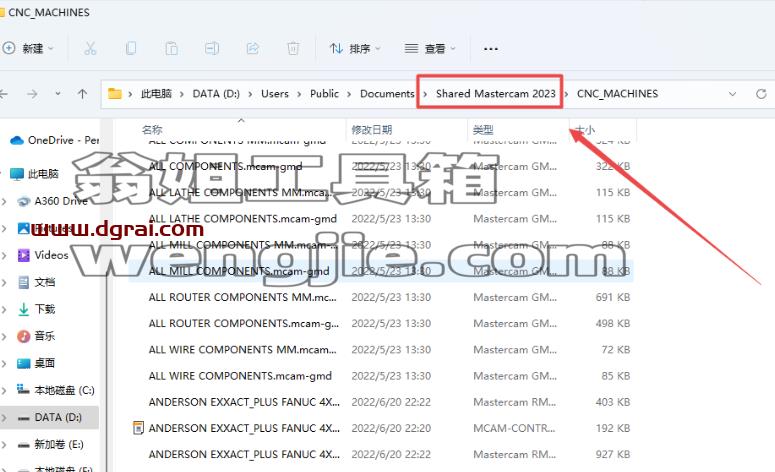Open the more options ellipsis menu
The height and width of the screenshot is (472, 775).
point(490,48)
